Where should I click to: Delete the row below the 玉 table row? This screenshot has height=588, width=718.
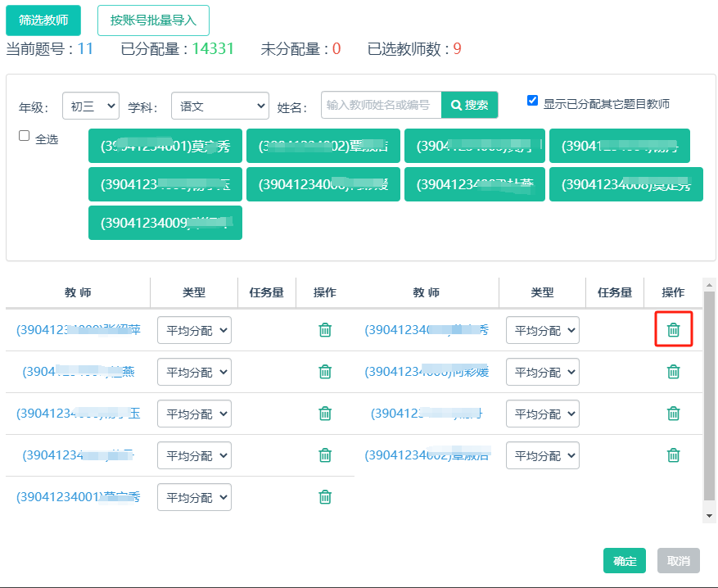click(x=325, y=455)
